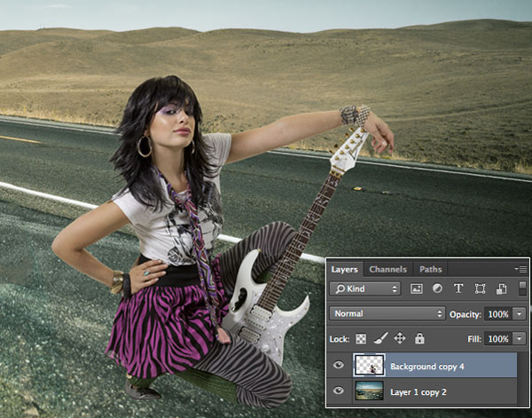Switch to the Paths tab

pyautogui.click(x=431, y=269)
